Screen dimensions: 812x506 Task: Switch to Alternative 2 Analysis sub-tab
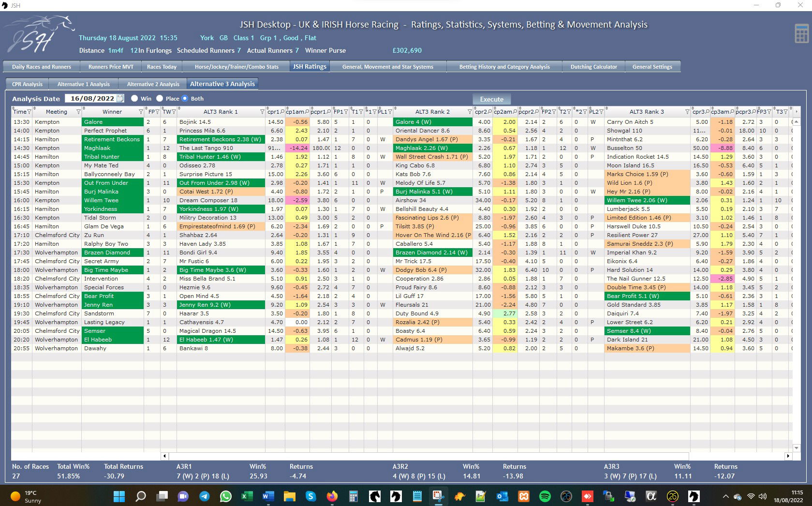[153, 84]
